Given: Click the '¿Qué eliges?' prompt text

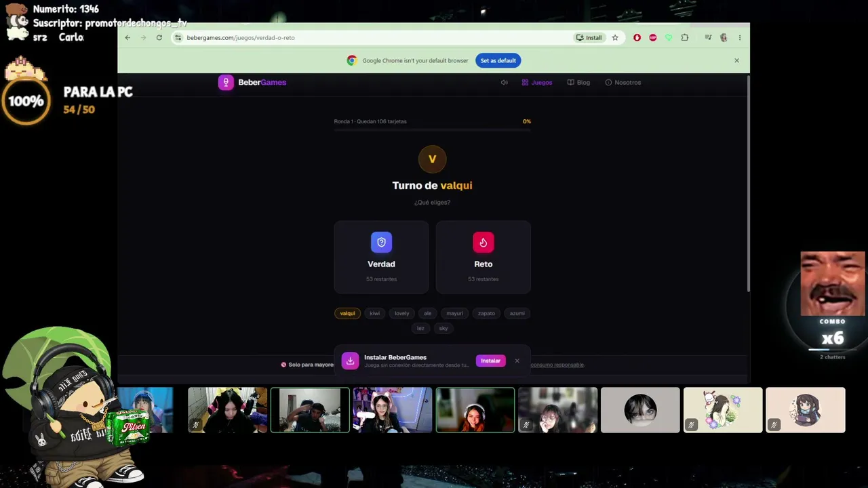Looking at the screenshot, I should click(x=432, y=203).
